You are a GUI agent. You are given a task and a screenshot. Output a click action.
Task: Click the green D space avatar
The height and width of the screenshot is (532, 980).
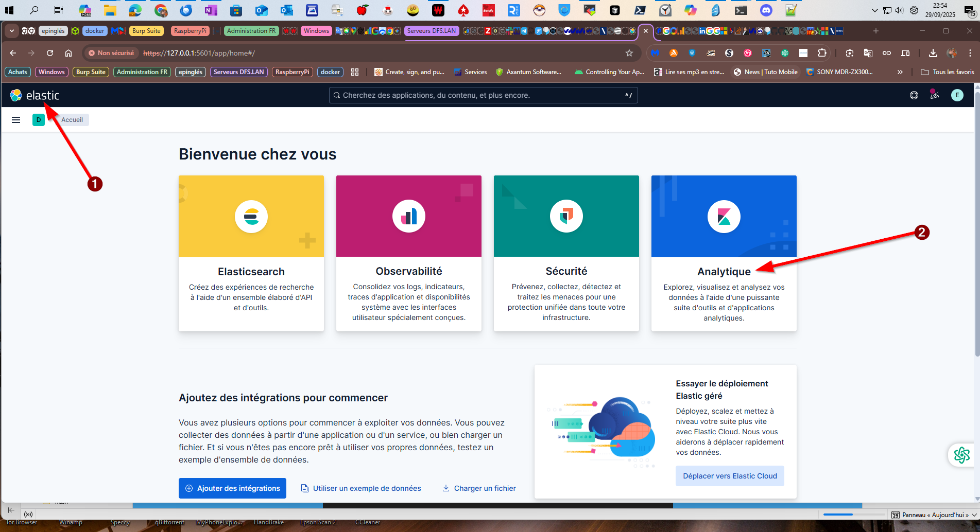(x=39, y=120)
